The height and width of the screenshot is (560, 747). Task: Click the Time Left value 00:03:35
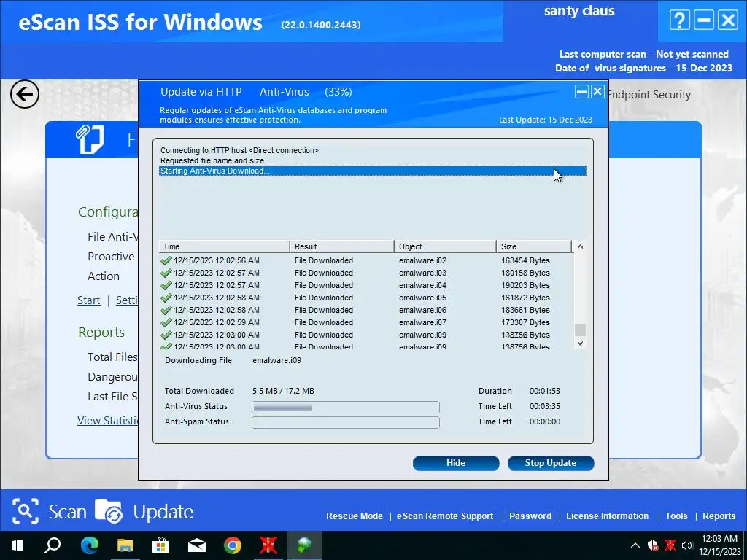(x=544, y=406)
